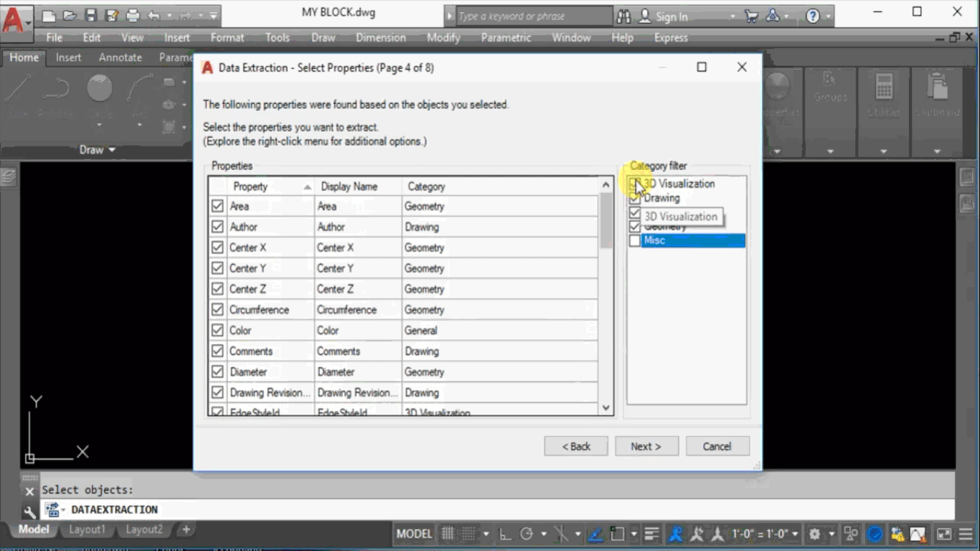Click the Next button
980x551 pixels.
tap(645, 446)
